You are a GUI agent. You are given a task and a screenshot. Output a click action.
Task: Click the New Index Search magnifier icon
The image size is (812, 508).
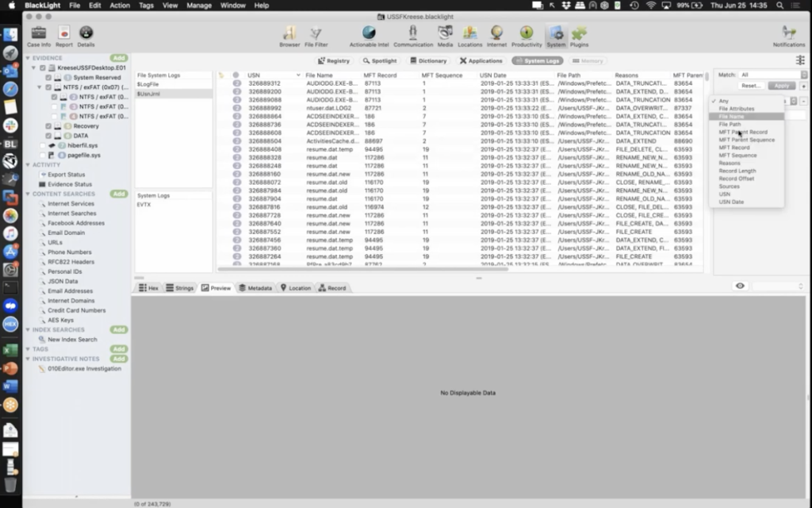click(43, 340)
